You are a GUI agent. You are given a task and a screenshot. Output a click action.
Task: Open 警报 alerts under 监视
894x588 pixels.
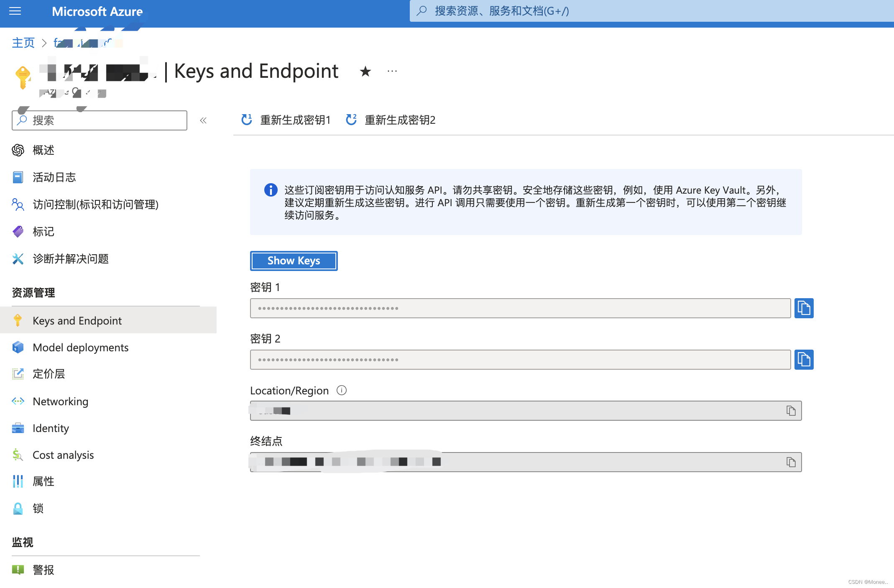(x=43, y=570)
